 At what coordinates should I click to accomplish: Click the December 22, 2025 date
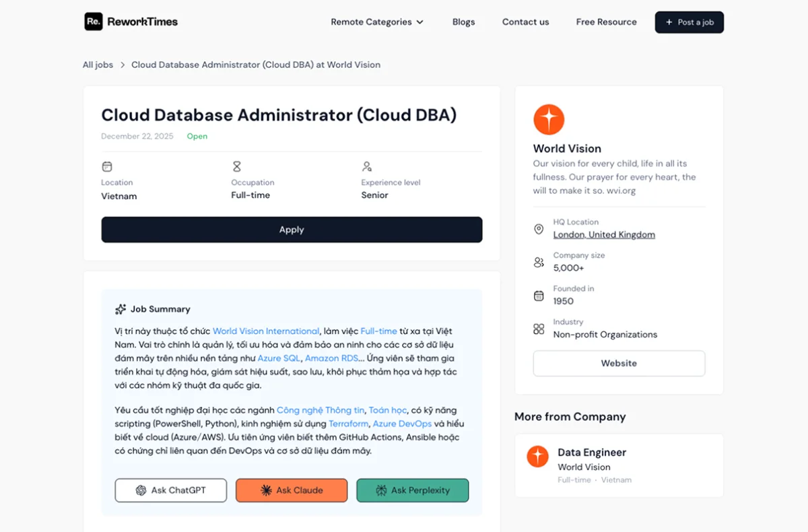point(137,136)
